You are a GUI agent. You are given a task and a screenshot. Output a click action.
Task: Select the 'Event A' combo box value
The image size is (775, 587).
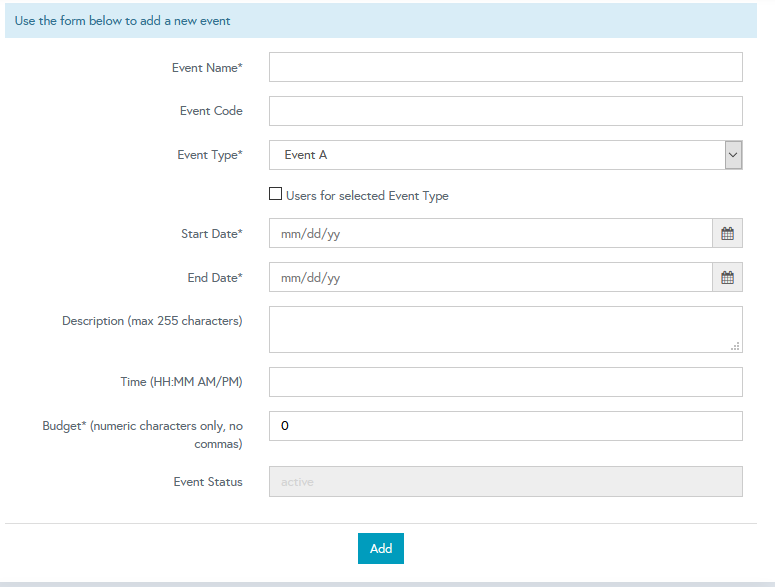[x=496, y=155]
